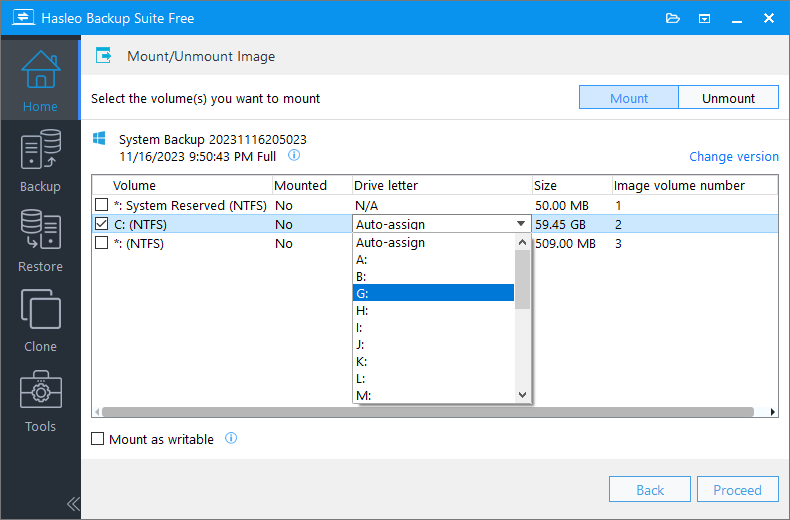Image resolution: width=790 pixels, height=520 pixels.
Task: Click the 59.45 GB size cell
Action: 560,224
